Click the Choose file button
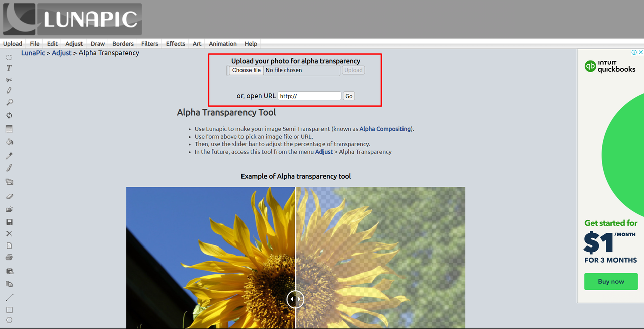This screenshot has height=329, width=644. click(247, 70)
